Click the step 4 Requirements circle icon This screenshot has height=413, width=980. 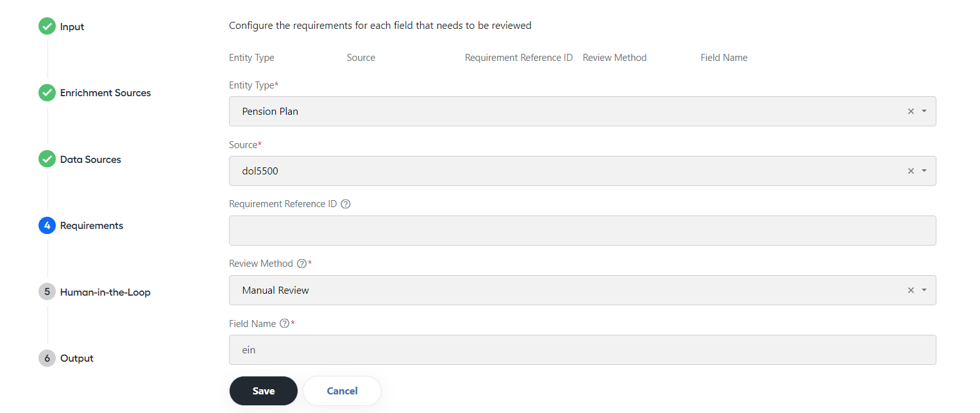47,226
